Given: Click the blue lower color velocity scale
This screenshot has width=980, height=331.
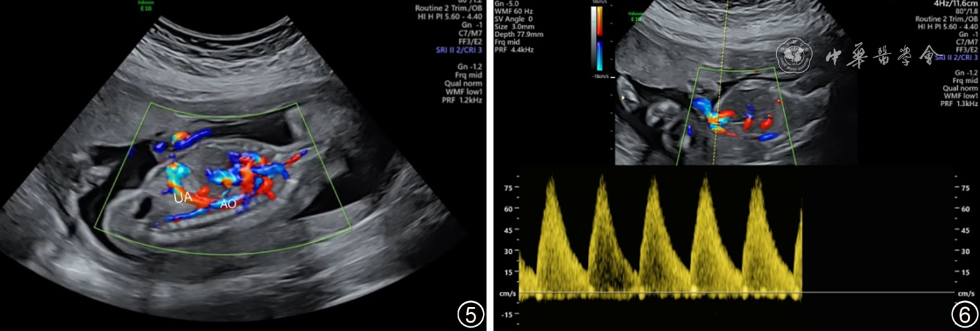Looking at the screenshot, I should [600, 54].
